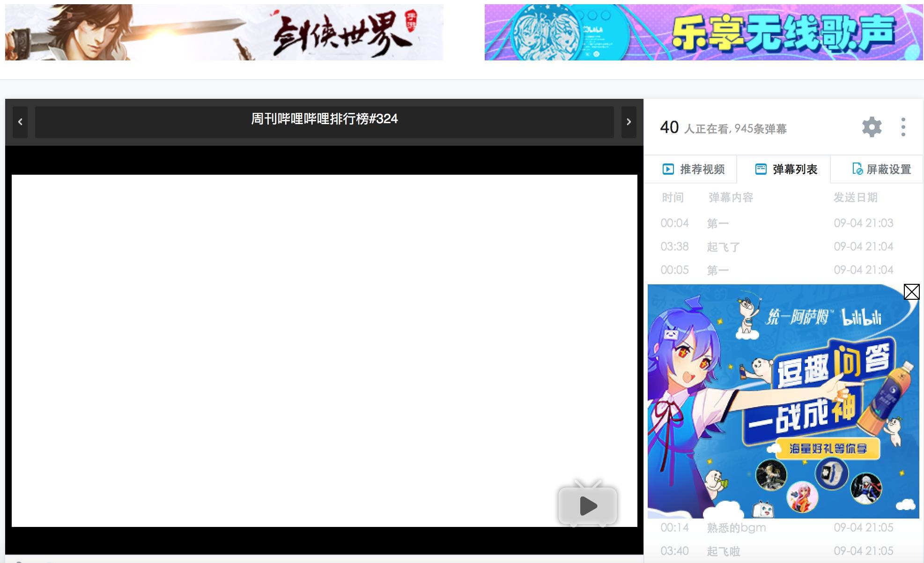Select the 熟悉的bgm danmaku entry
The image size is (924, 563).
coord(736,528)
